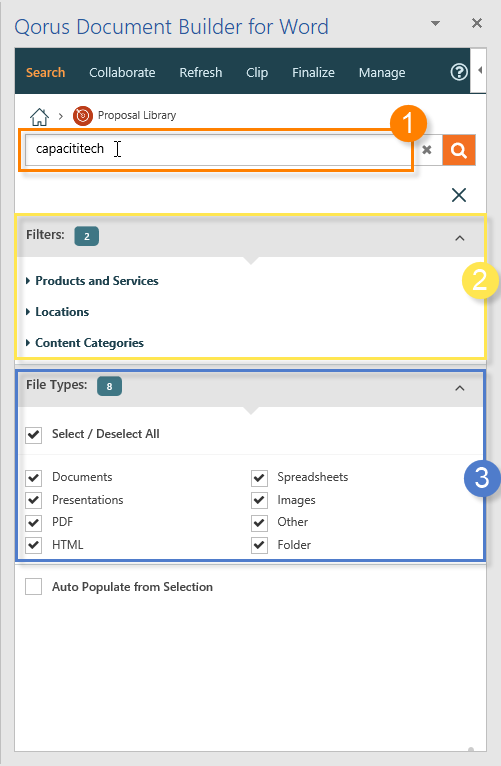This screenshot has width=501, height=766.
Task: Open the Refresh tab
Action: click(x=201, y=72)
